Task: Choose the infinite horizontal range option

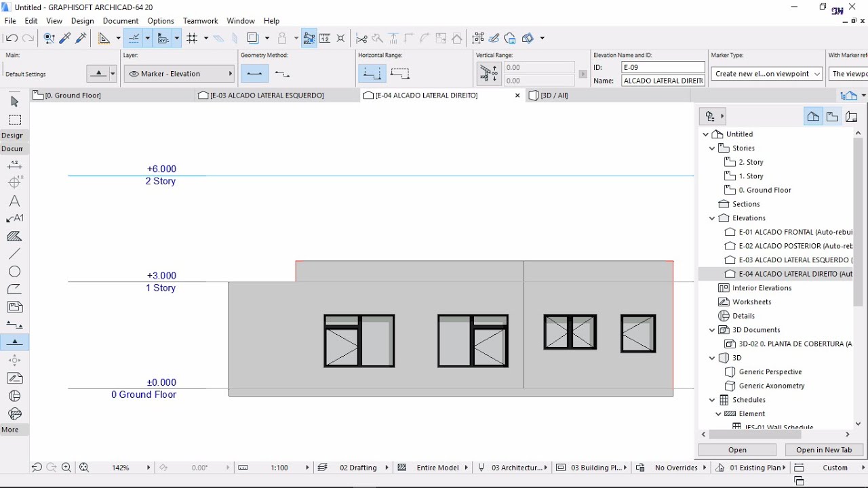Action: point(401,73)
